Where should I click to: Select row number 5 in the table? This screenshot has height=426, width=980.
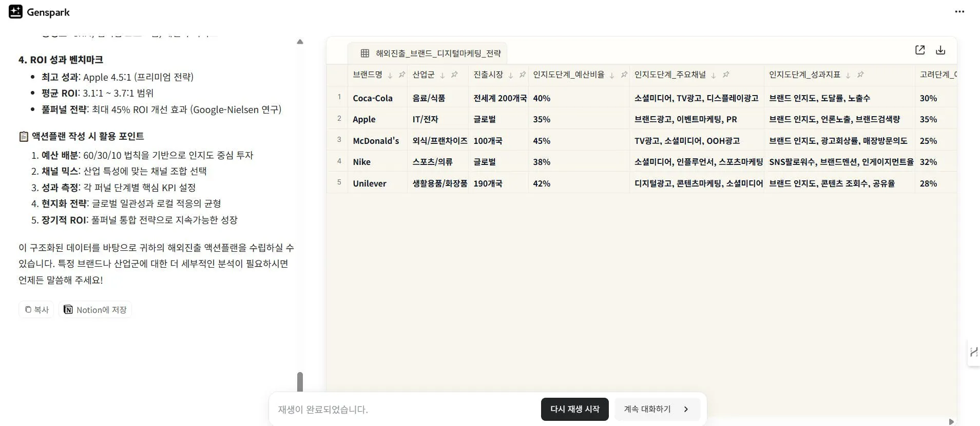pos(339,182)
